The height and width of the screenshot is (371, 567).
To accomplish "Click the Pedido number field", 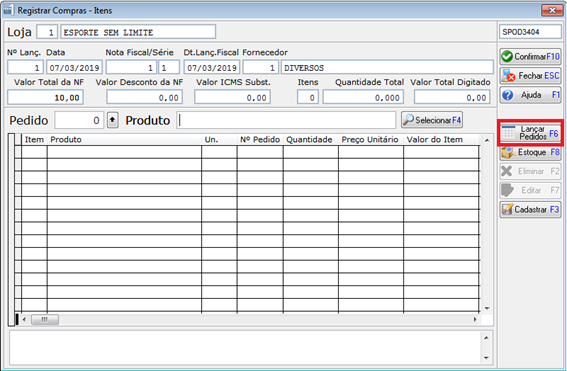I will coord(79,120).
